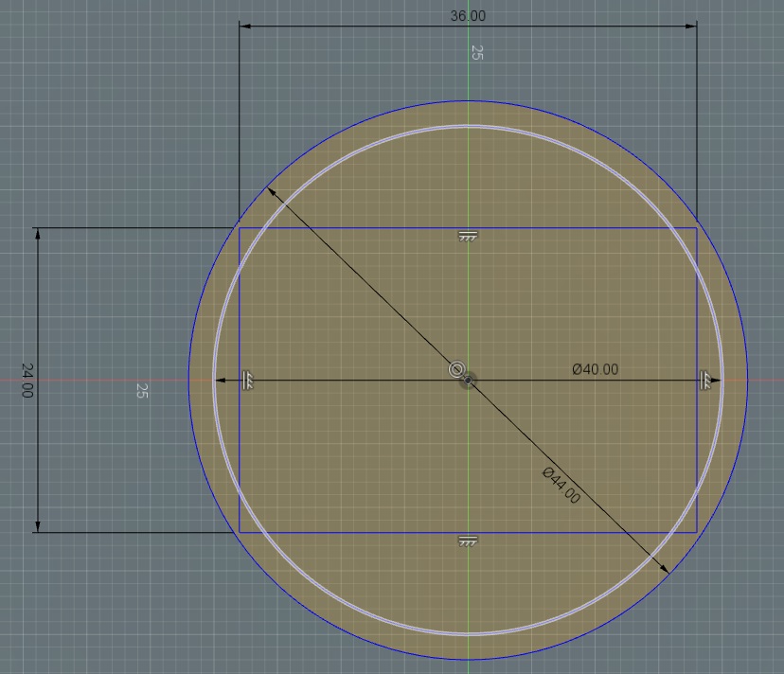784x674 pixels.
Task: Select the horizontal constraint icon on bottom rectangle edge
Action: pos(467,541)
